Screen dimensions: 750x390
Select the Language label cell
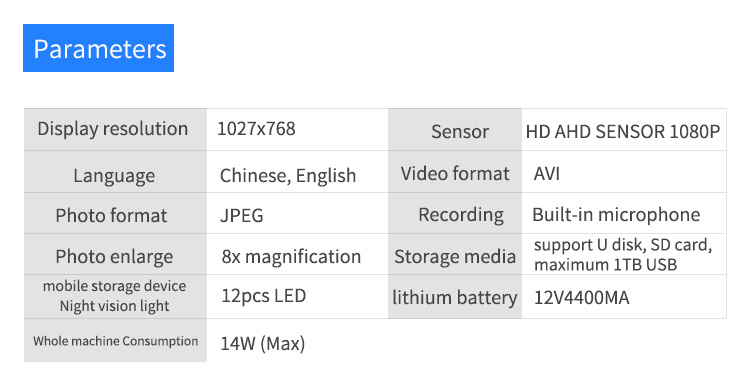[x=115, y=172]
